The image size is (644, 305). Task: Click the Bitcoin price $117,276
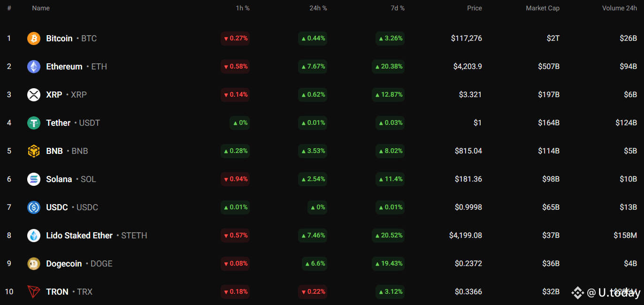click(467, 38)
